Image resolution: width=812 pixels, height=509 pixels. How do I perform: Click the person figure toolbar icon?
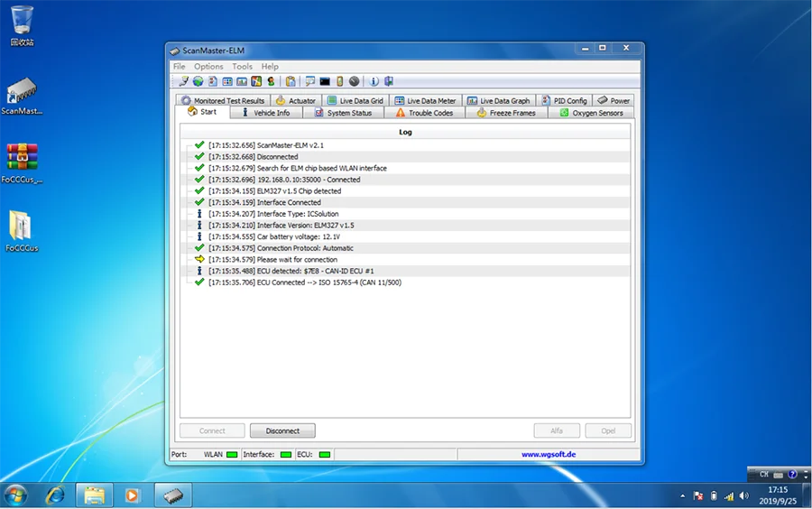[x=271, y=81]
